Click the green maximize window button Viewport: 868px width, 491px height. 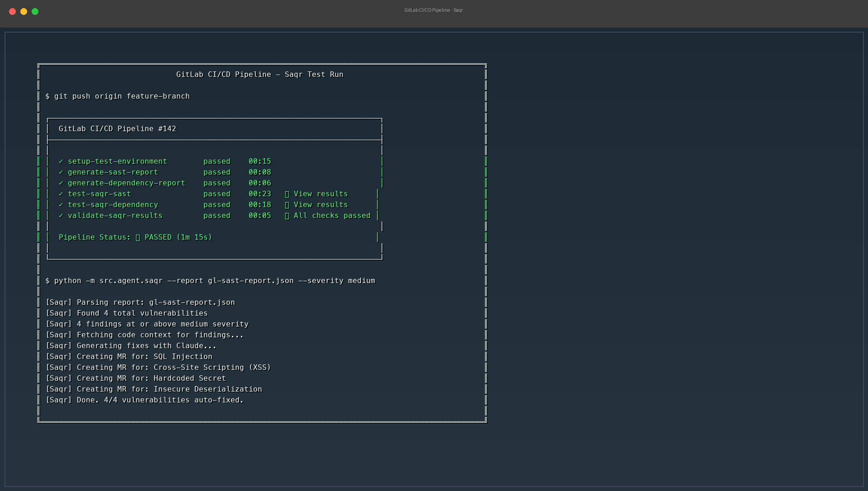point(35,11)
